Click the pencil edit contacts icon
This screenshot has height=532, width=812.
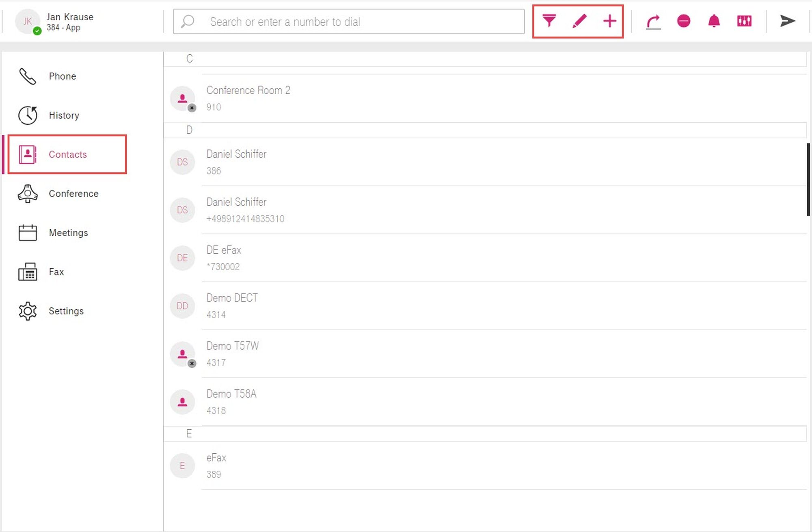point(579,21)
